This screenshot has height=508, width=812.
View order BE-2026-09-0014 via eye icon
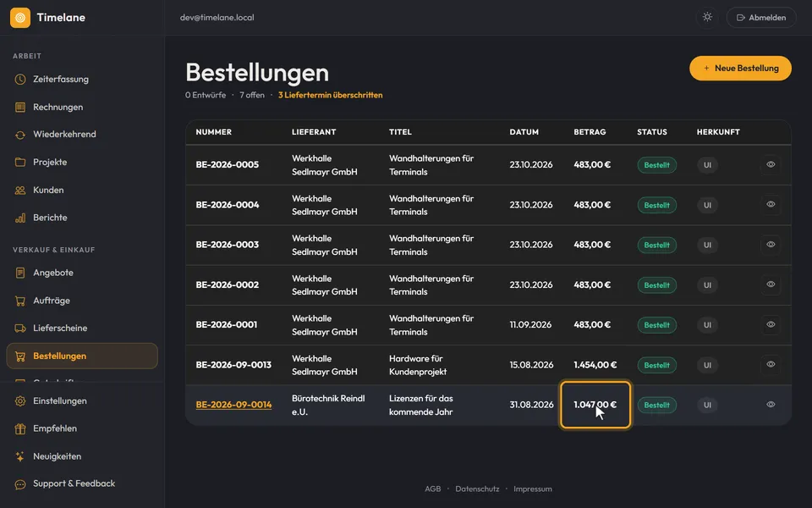click(771, 405)
